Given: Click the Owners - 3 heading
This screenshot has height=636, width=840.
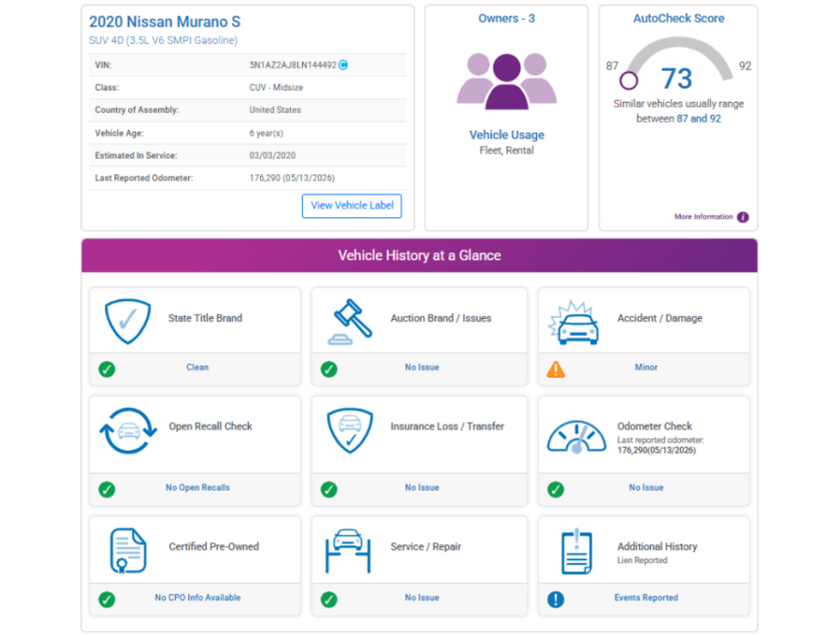Looking at the screenshot, I should (x=506, y=18).
